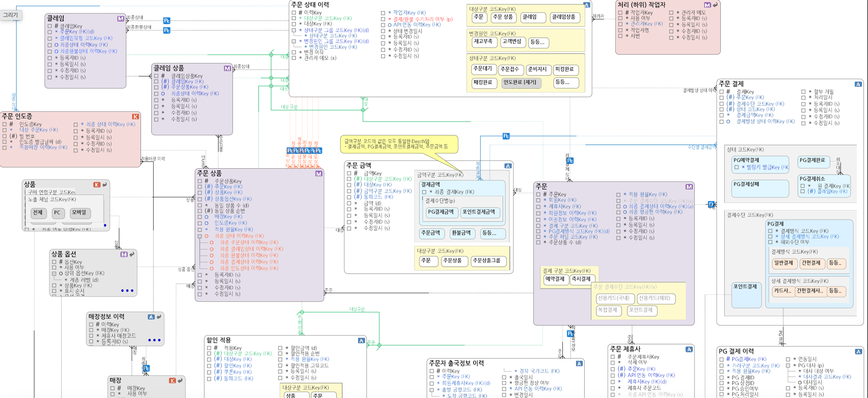Viewport: 868px width, 398px height.
Task: Click the M badge on 클레임 entity
Action: point(121,19)
